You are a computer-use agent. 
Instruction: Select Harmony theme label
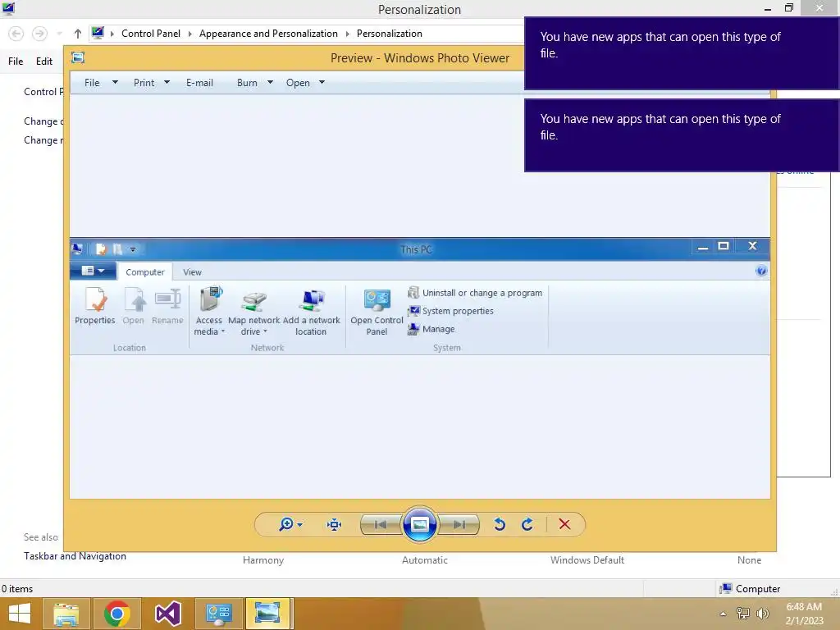coord(263,559)
